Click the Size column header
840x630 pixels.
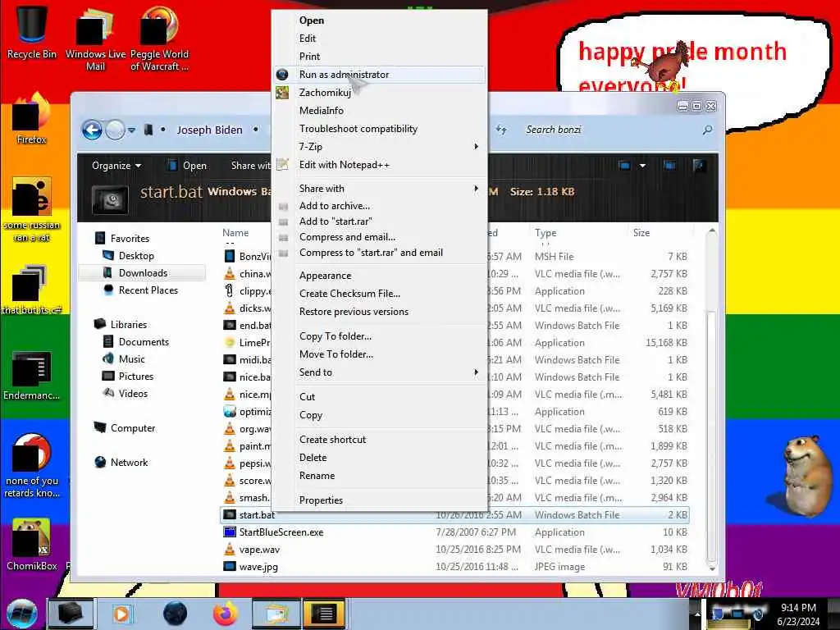(x=641, y=232)
